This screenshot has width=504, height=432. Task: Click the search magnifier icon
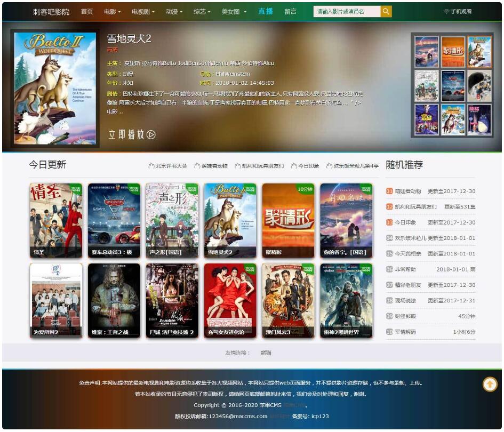point(386,11)
